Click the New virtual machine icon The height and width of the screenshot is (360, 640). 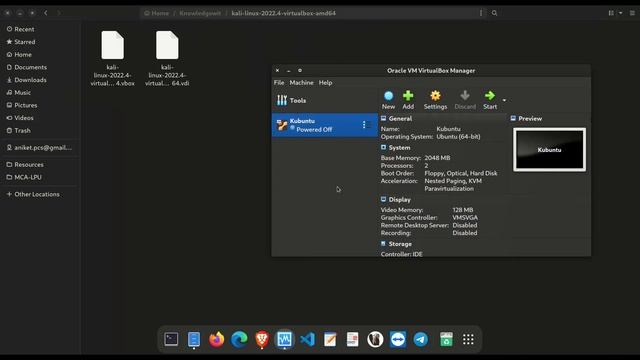click(x=389, y=96)
